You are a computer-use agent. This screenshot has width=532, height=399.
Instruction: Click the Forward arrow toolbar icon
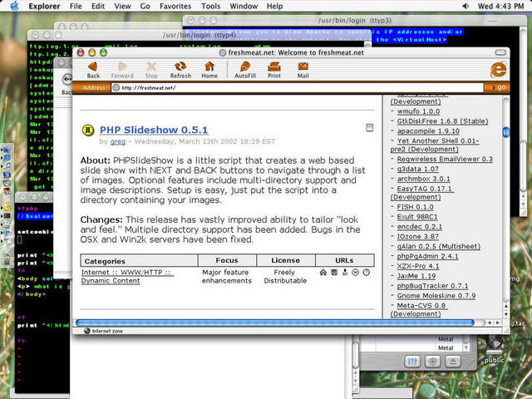(x=122, y=66)
